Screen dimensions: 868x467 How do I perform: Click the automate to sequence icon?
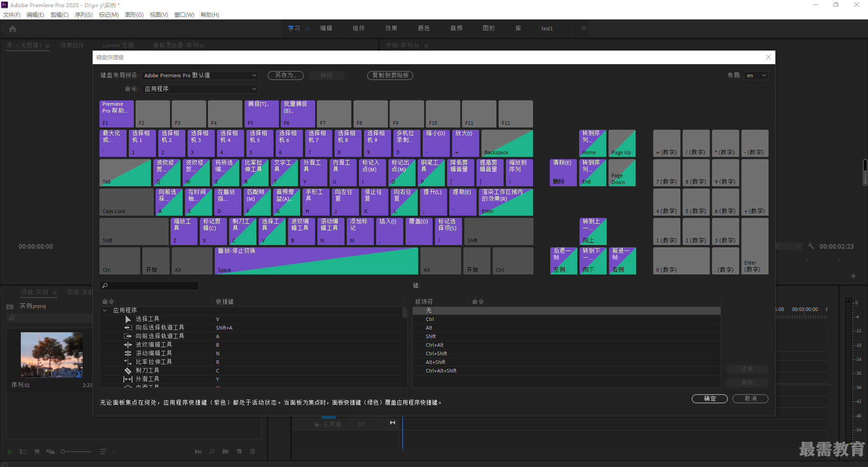click(198, 452)
